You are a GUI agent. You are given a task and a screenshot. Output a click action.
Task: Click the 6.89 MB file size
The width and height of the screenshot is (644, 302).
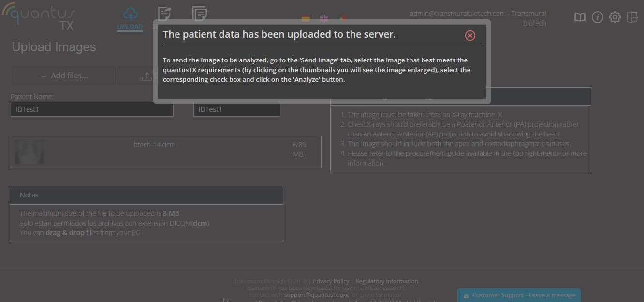click(300, 149)
